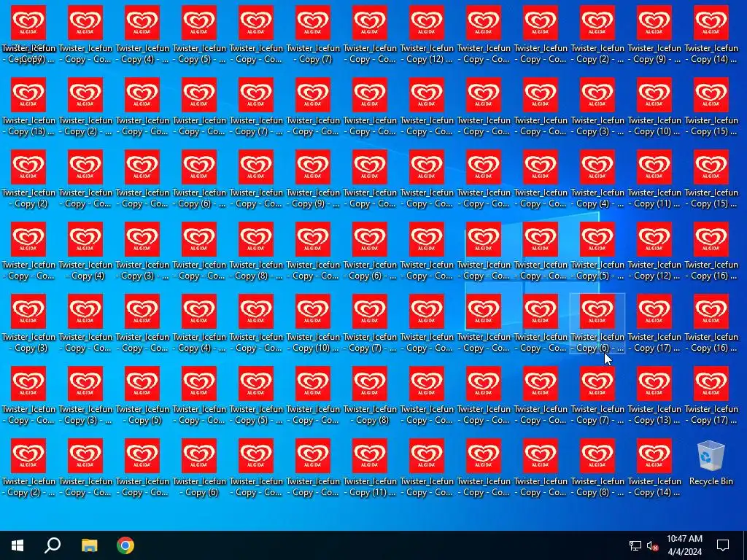Select the file labeled exactly 'Twister_Icefun - Copy (6)'
The width and height of the screenshot is (747, 560).
[x=199, y=467]
